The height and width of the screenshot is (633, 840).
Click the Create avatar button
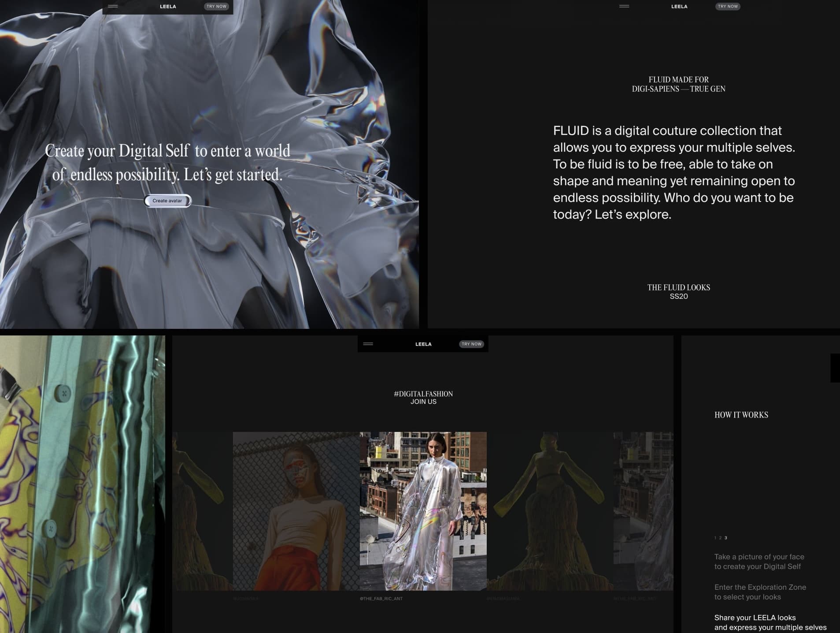point(167,201)
